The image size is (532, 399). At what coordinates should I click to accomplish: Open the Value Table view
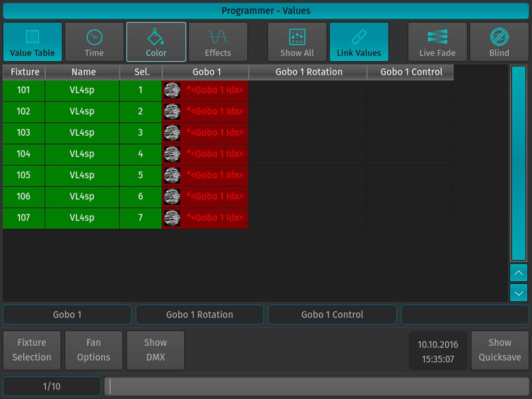pos(32,42)
